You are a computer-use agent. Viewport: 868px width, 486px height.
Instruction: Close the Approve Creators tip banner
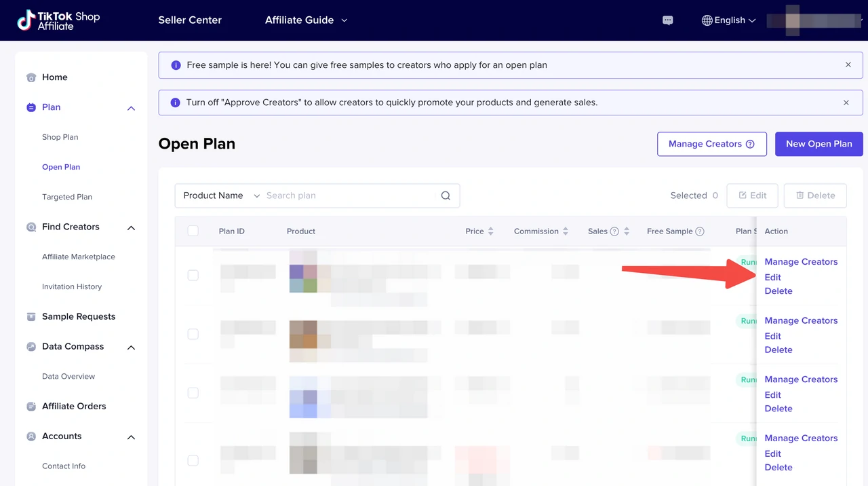[846, 103]
